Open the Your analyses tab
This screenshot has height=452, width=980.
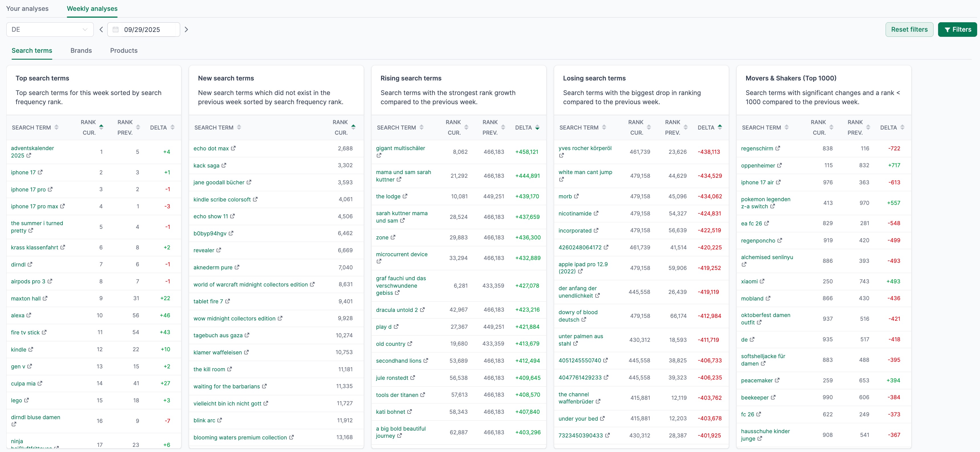pyautogui.click(x=27, y=8)
